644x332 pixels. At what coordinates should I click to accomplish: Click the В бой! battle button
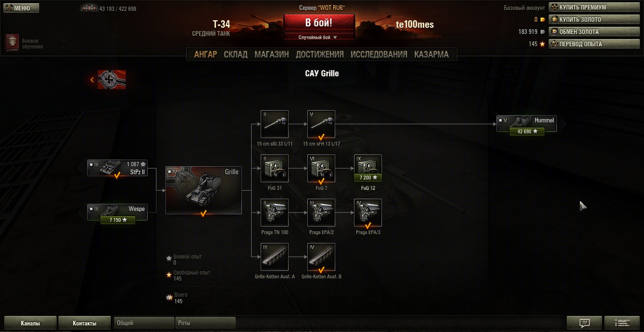pos(319,23)
